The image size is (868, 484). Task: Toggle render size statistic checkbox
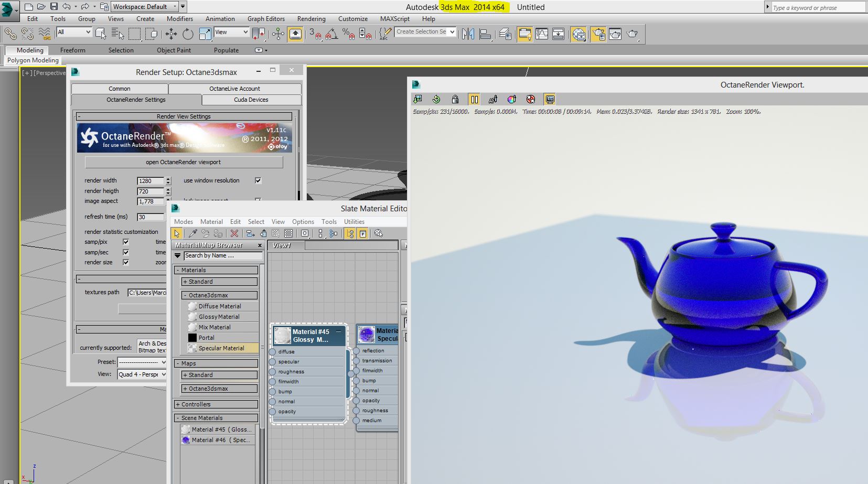click(126, 262)
